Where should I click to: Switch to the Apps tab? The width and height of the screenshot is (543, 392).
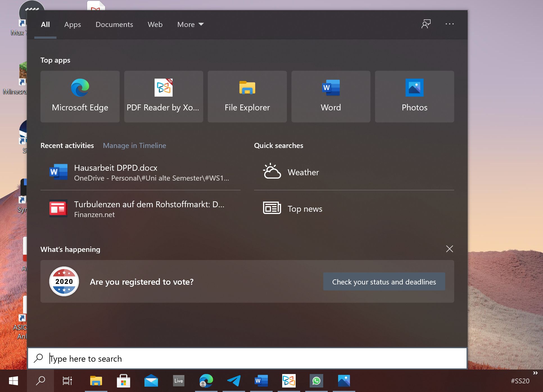pyautogui.click(x=73, y=24)
